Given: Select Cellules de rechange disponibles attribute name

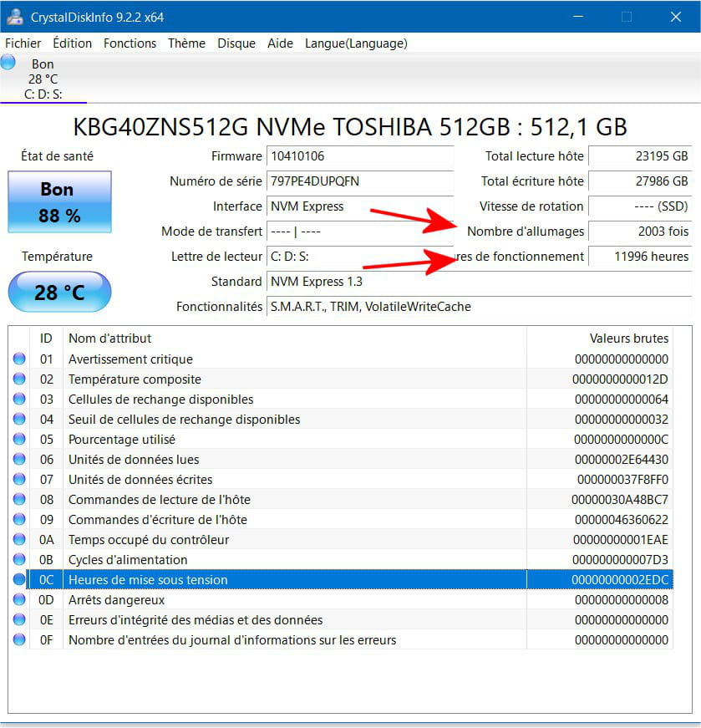Looking at the screenshot, I should 160,400.
